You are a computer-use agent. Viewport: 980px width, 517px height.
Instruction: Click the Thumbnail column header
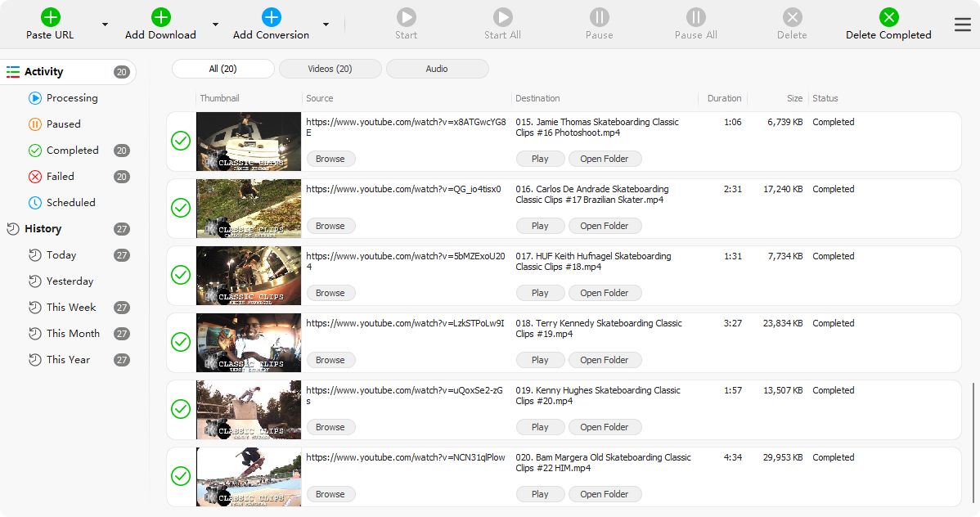pos(219,98)
